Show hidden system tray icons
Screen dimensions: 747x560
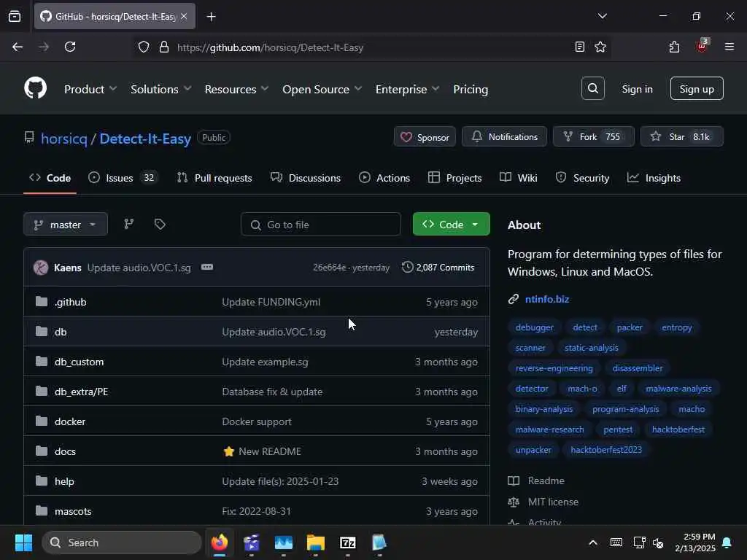click(x=592, y=542)
